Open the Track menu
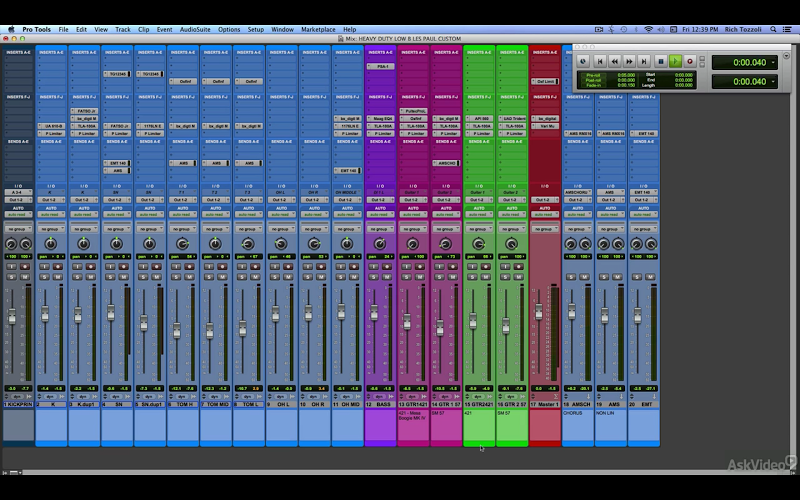Viewport: 800px width, 500px height. (x=122, y=30)
